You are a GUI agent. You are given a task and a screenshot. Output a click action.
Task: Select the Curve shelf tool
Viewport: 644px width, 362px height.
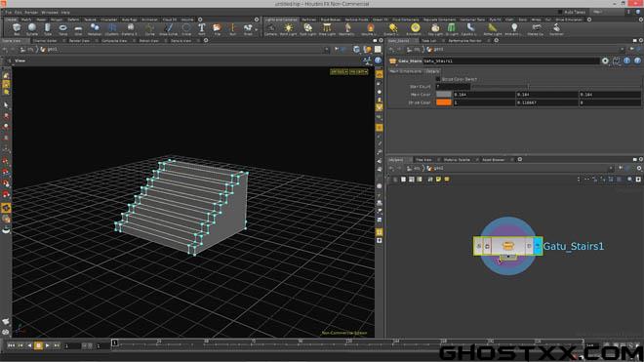click(x=149, y=28)
